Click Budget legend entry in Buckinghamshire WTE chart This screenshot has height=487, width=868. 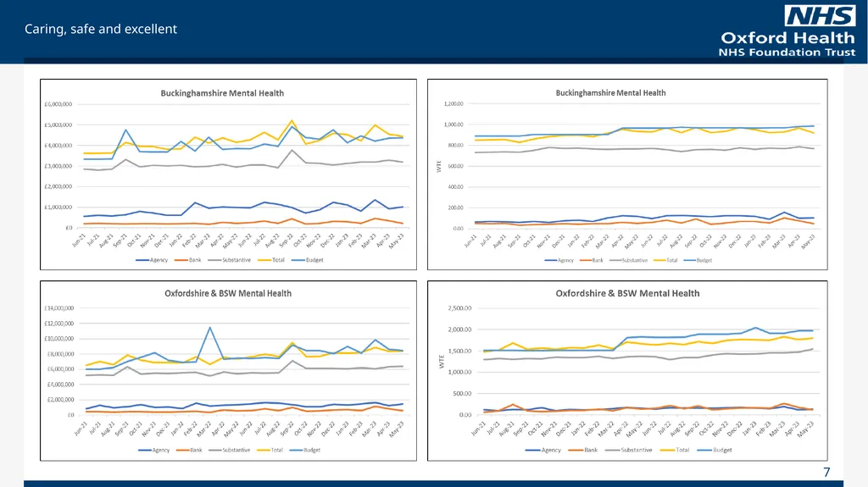[698, 260]
